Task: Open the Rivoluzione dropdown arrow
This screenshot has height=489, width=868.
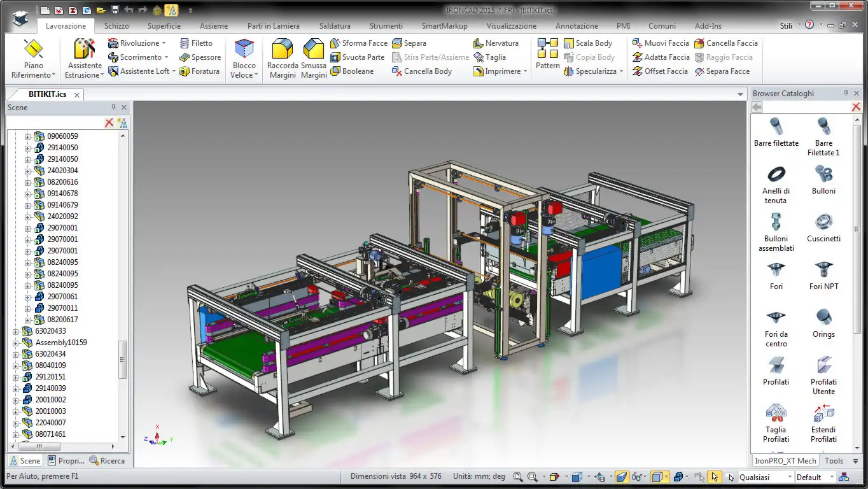Action: [x=164, y=43]
